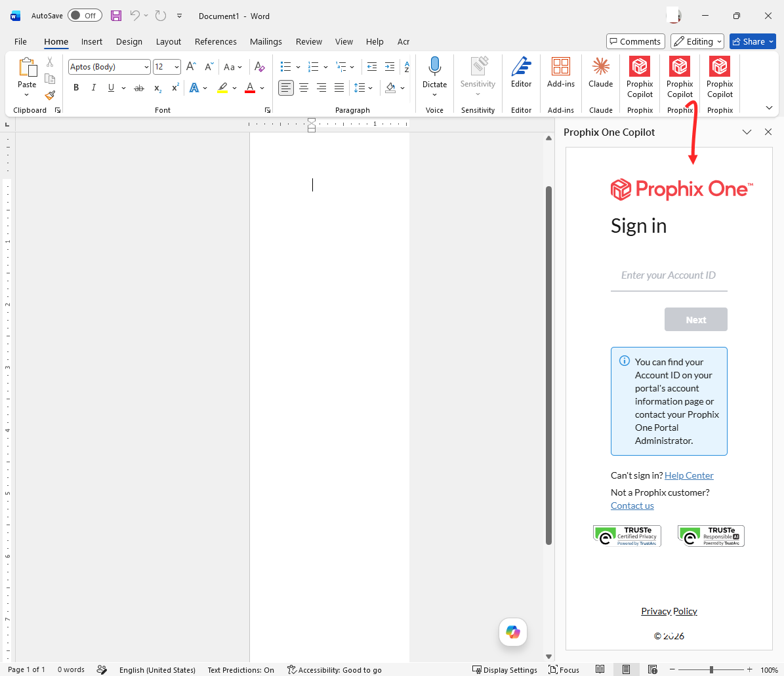This screenshot has height=676, width=784.
Task: Clear all formatting icon
Action: point(259,66)
